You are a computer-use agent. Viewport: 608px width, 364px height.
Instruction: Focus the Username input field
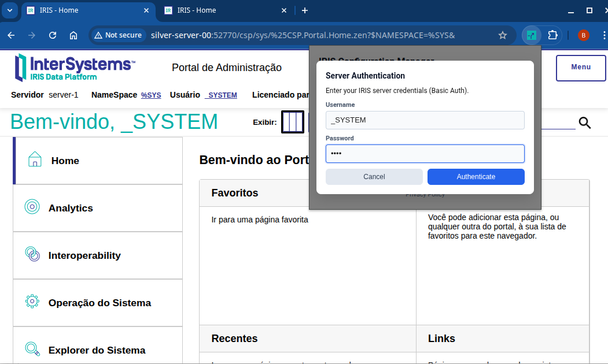click(x=425, y=120)
